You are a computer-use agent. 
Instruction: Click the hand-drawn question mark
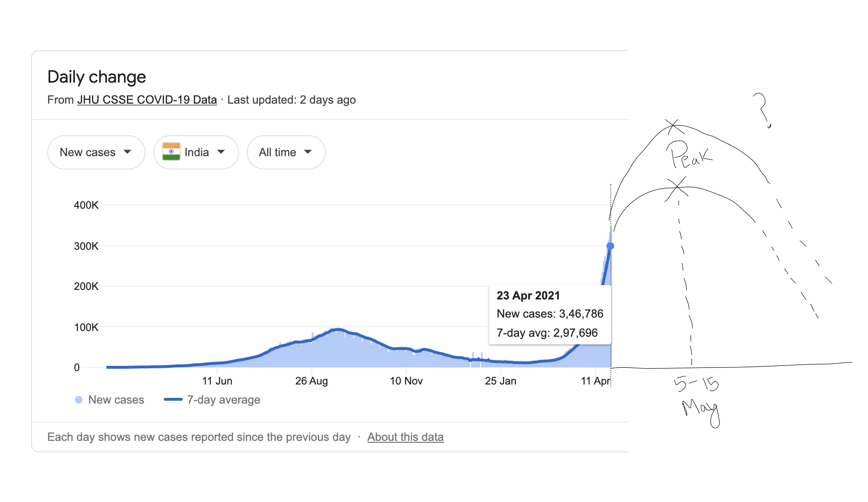tap(762, 109)
